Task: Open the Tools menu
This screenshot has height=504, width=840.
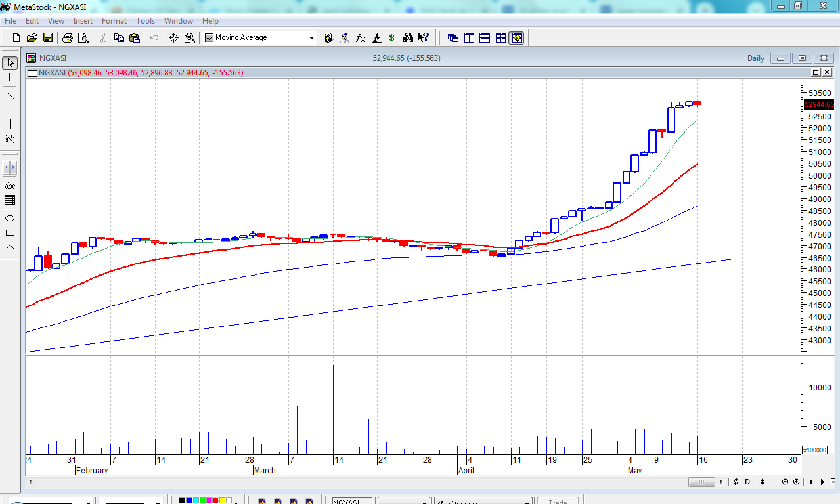Action: (145, 21)
